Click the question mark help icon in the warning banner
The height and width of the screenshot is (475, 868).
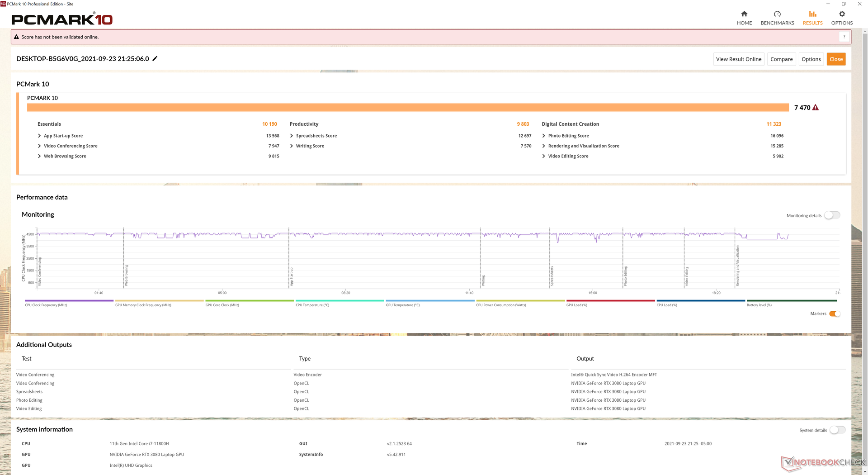point(844,37)
